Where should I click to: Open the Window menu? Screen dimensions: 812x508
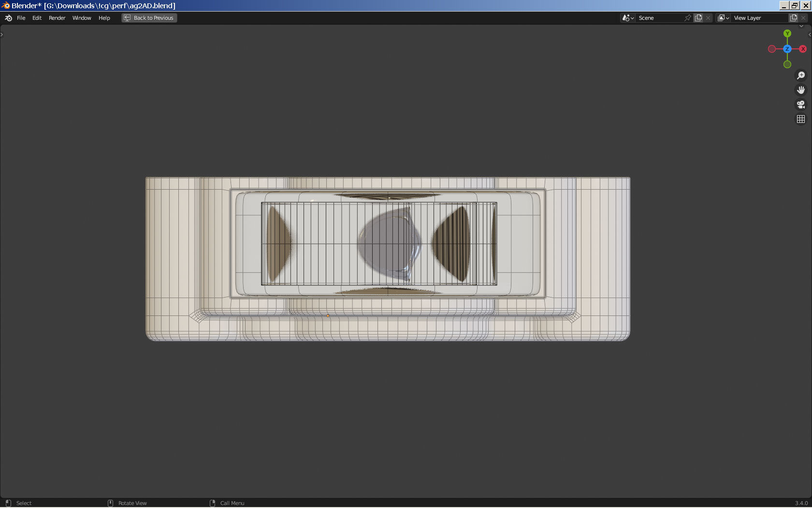click(82, 18)
